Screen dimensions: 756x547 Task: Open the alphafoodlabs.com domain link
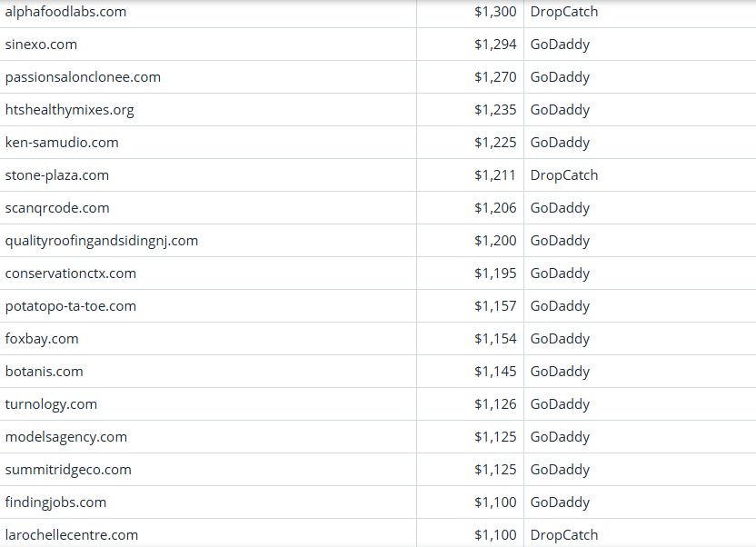point(65,12)
